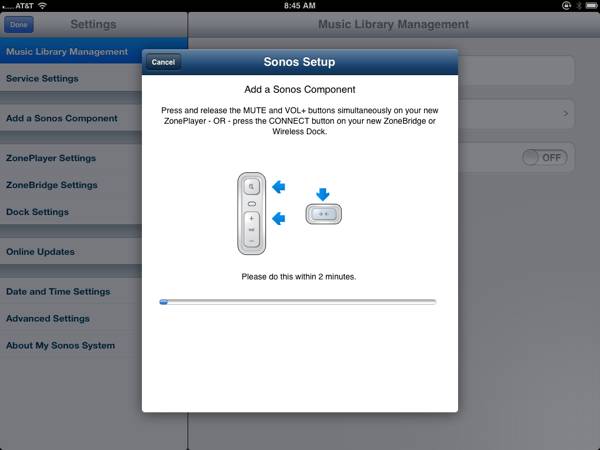Tap the Done button in Settings
The width and height of the screenshot is (600, 450).
click(19, 24)
